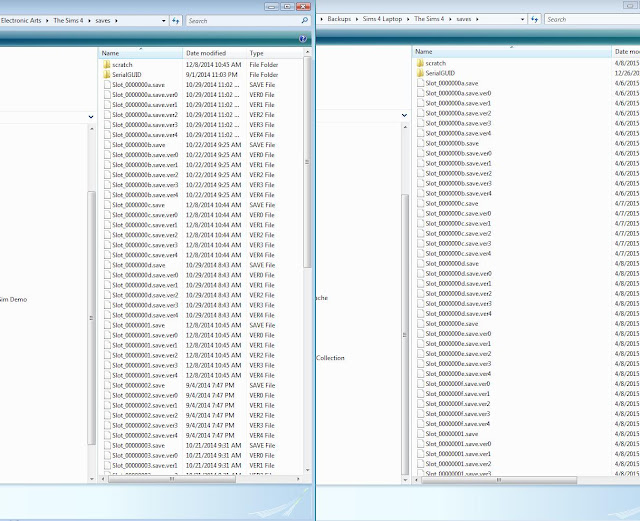Expand the chevron after 'saves' in left breadcrumb
The height and width of the screenshot is (521, 640).
(x=116, y=20)
